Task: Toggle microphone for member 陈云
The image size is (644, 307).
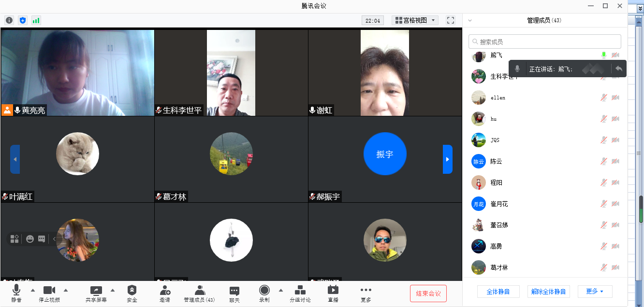Action: (603, 161)
